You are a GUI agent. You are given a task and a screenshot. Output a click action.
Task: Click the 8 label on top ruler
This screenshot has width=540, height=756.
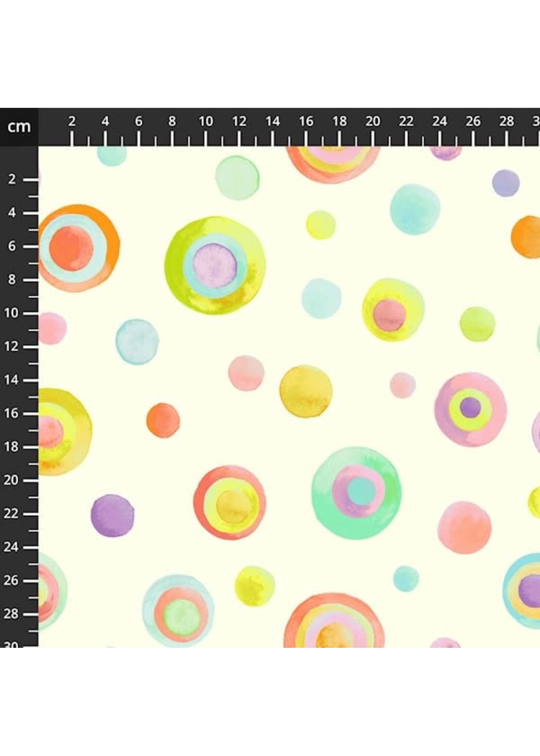coord(172,121)
